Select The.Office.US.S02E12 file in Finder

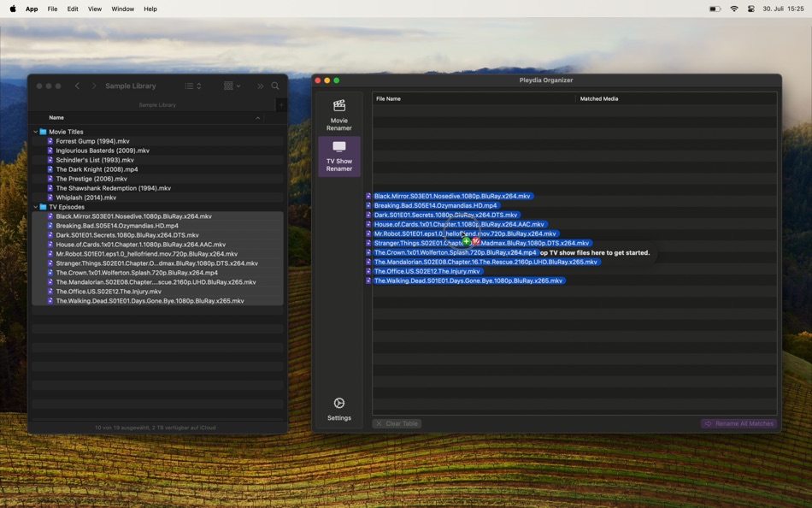pos(157,292)
